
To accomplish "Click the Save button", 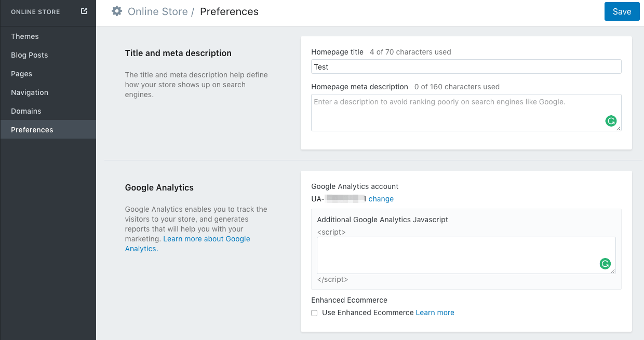I will tap(622, 11).
